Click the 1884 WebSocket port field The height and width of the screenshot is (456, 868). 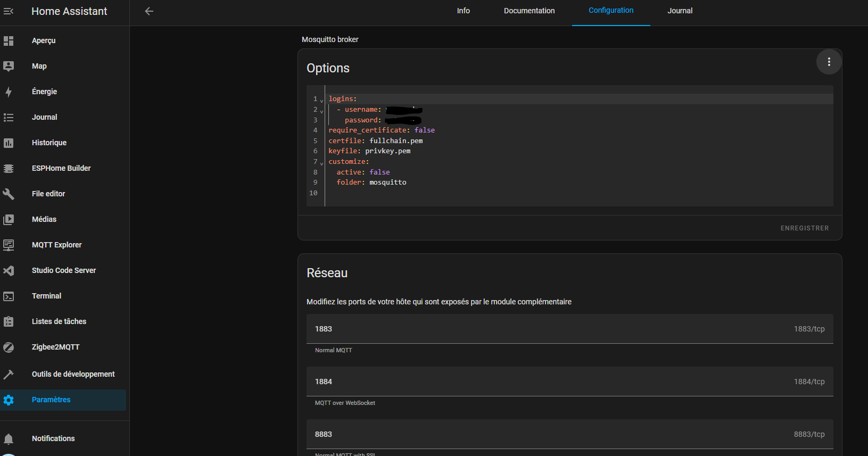pos(570,382)
